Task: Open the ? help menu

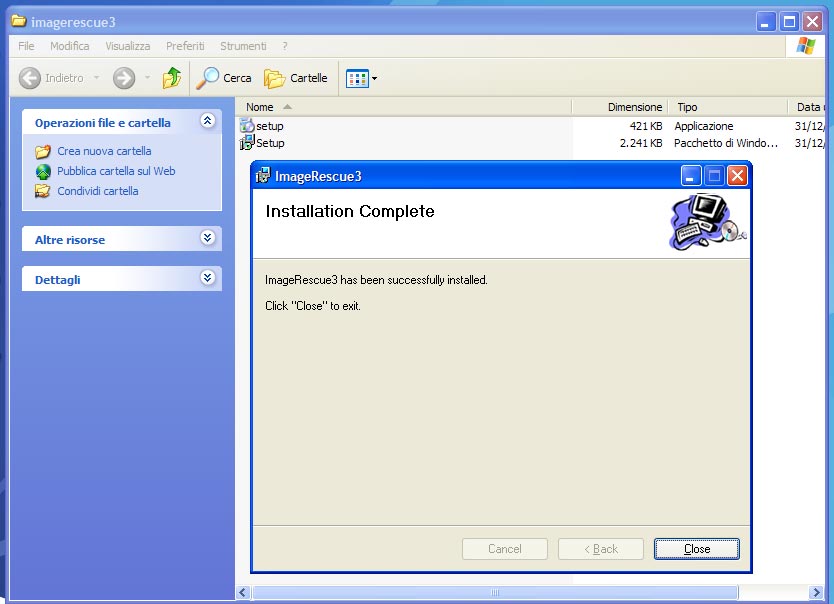Action: [x=285, y=46]
